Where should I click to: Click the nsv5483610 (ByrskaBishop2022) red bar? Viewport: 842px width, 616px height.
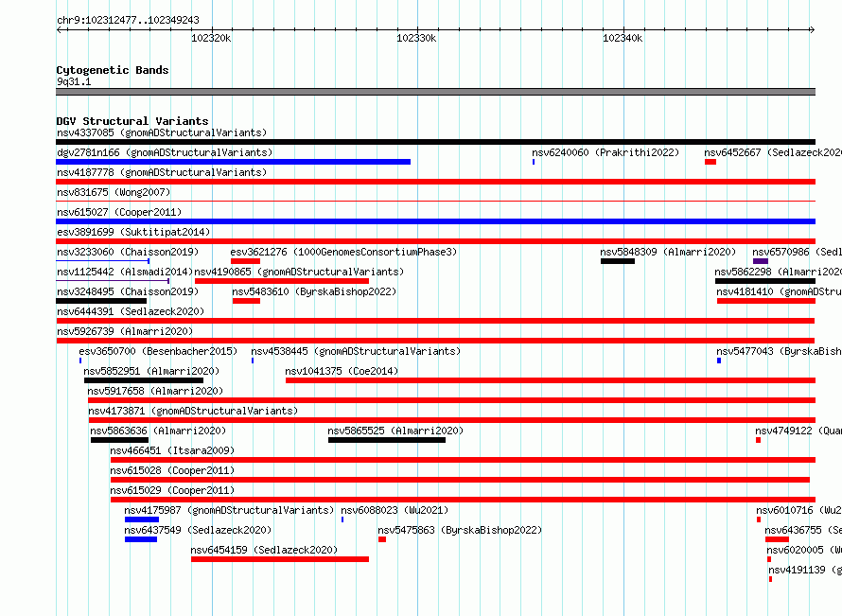coord(247,301)
